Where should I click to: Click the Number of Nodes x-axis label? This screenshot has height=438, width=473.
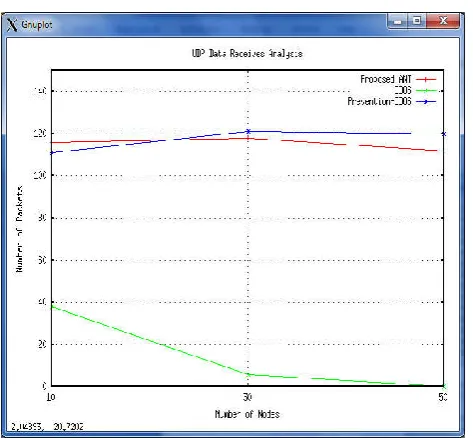pyautogui.click(x=247, y=414)
